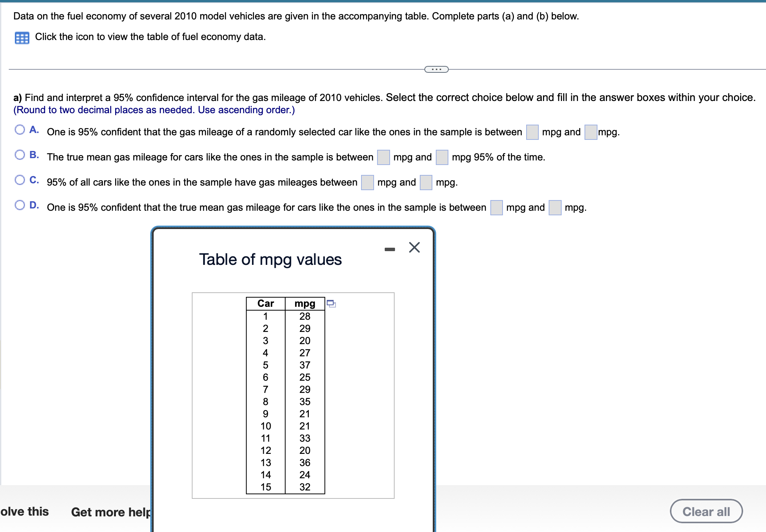Screen dimensions: 766x532
Task: Click the table icon to view fuel economy data
Action: (21, 37)
